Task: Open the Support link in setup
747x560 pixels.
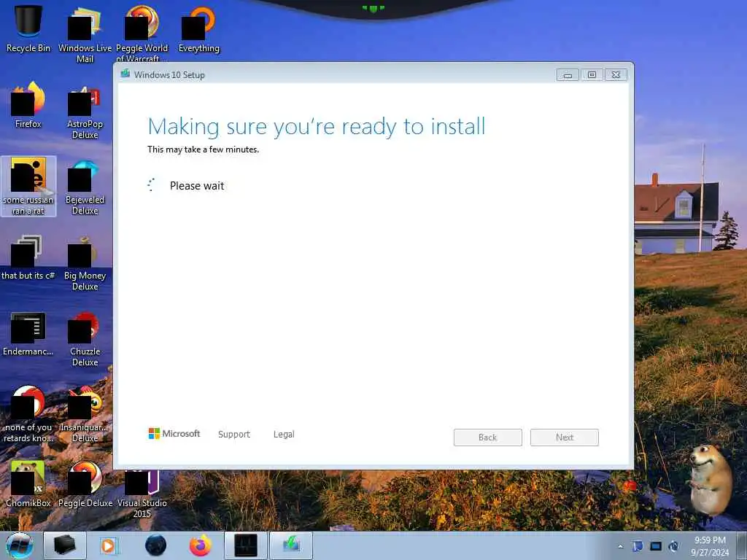Action: [x=234, y=435]
